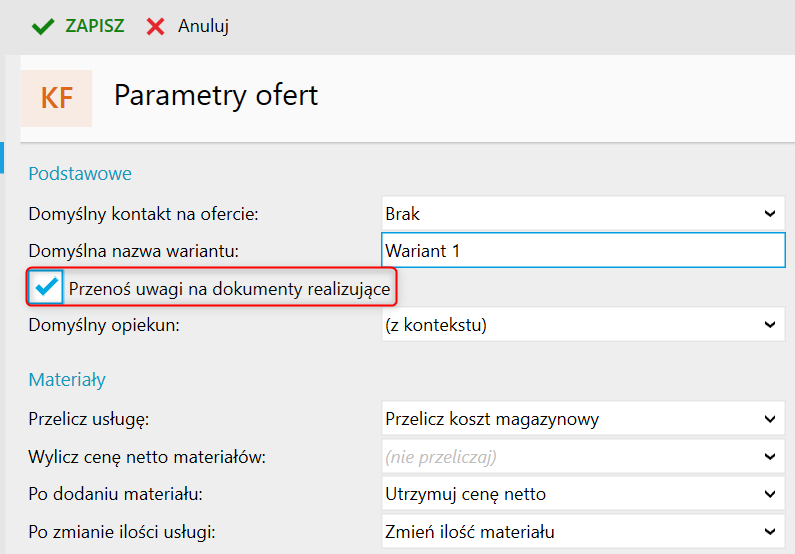Image resolution: width=795 pixels, height=554 pixels.
Task: Click the green checkmark save icon
Action: (42, 27)
